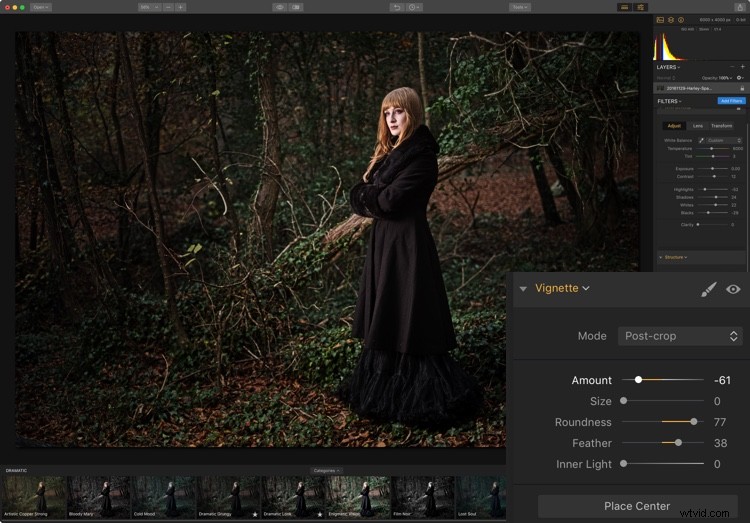Click the Exposure slider
This screenshot has height=523, width=750.
tap(712, 168)
